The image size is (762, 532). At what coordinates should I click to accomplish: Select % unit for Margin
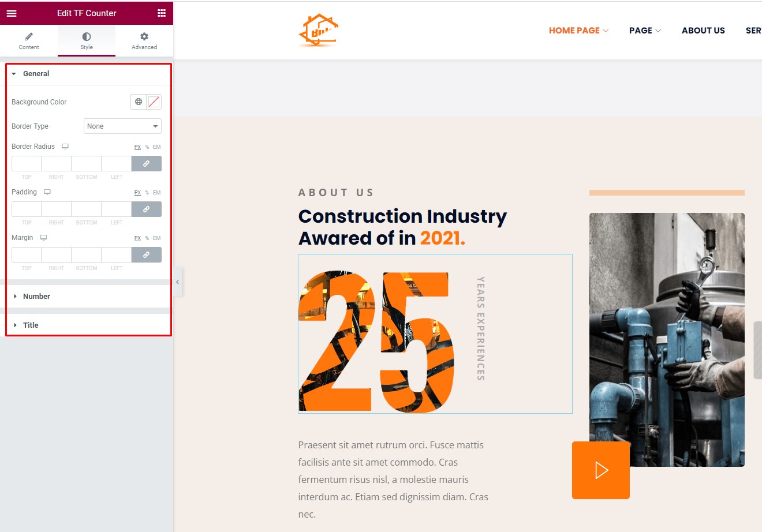(x=147, y=238)
